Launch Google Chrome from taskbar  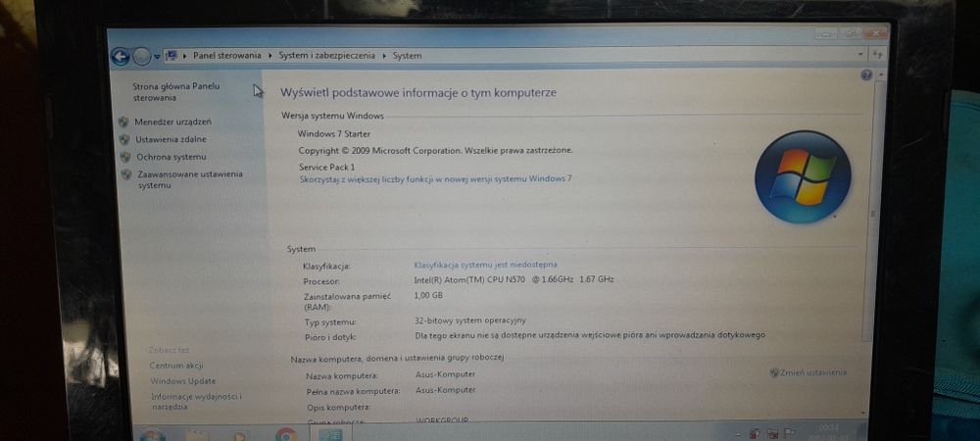coord(285,435)
